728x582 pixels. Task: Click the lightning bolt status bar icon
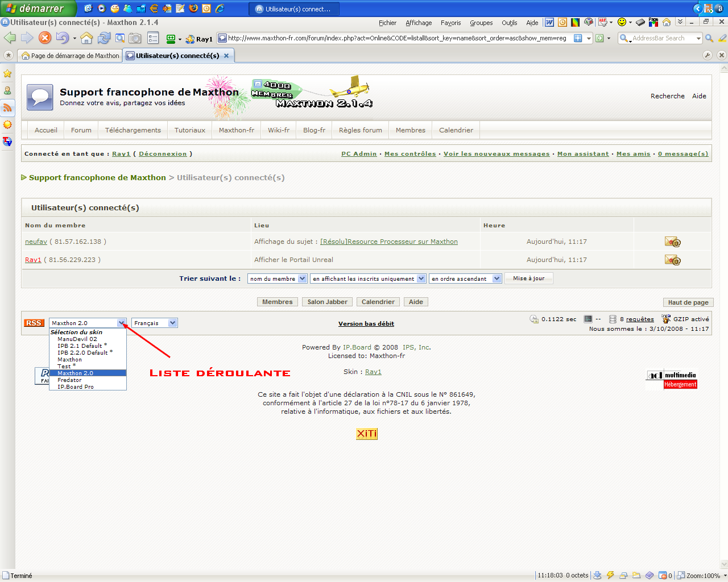click(x=610, y=575)
